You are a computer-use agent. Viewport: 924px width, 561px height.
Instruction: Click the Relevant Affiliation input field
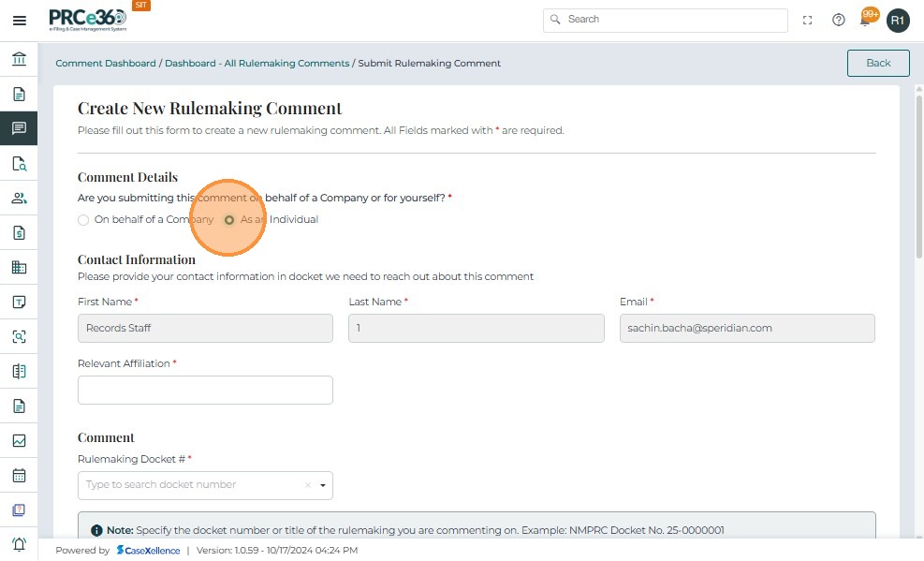click(x=205, y=390)
